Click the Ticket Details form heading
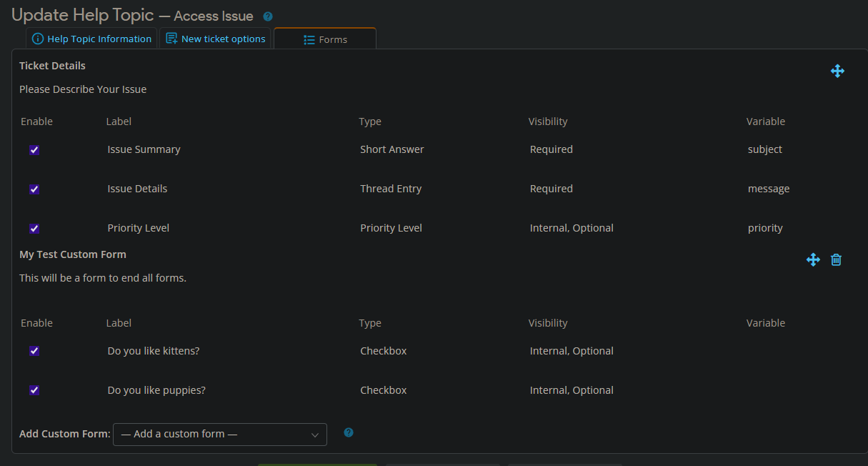This screenshot has width=868, height=466. [52, 66]
